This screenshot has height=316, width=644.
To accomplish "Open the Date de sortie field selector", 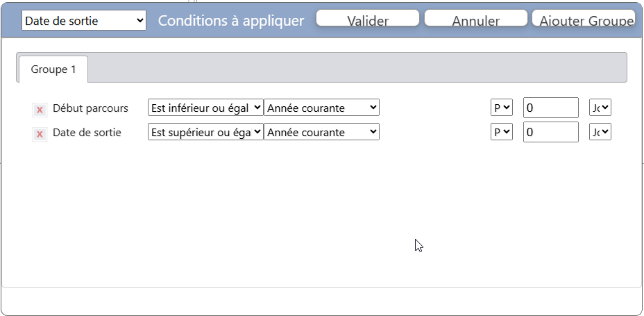I will click(84, 21).
